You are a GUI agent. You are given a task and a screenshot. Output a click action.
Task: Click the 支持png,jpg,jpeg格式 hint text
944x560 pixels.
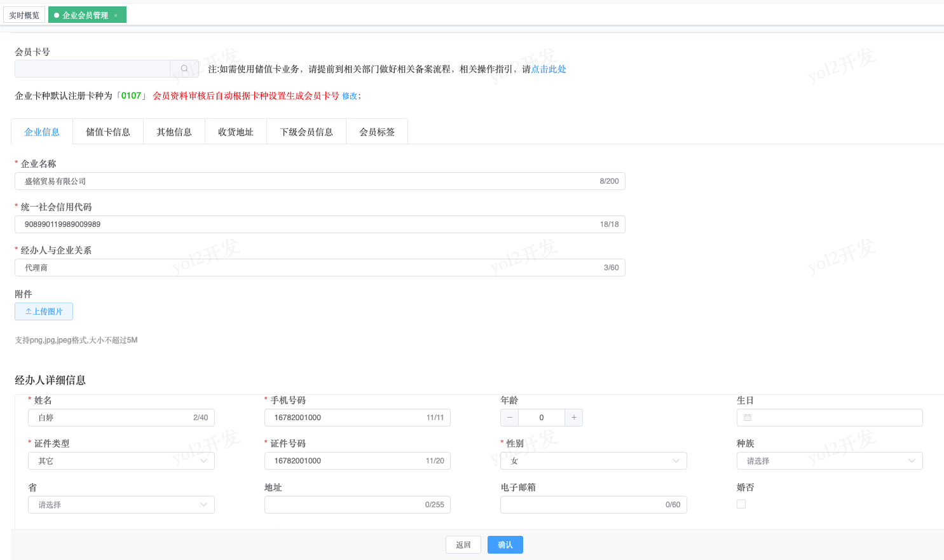coord(76,340)
